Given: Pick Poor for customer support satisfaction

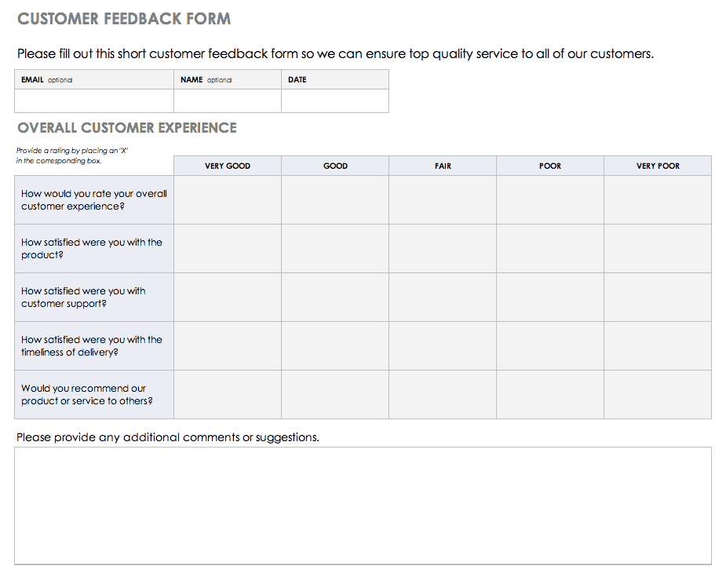Looking at the screenshot, I should click(550, 298).
